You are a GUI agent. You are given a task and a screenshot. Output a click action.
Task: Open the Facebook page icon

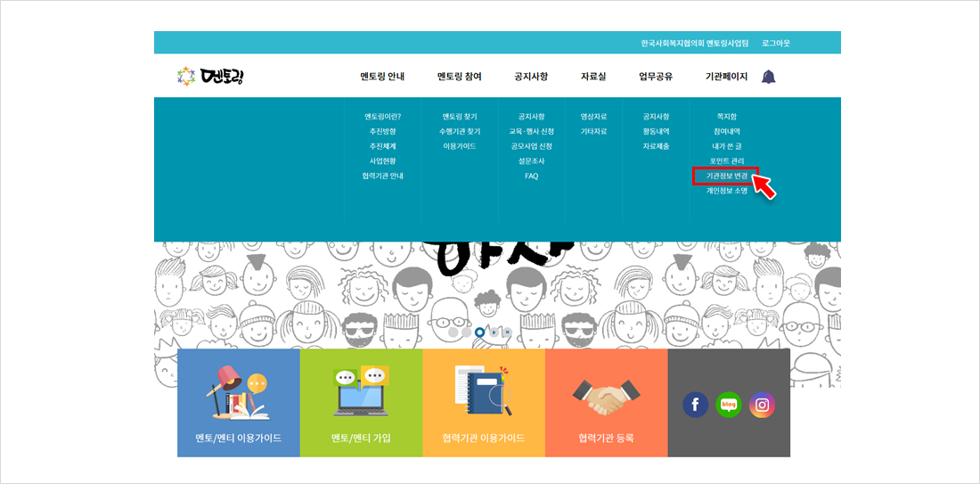(696, 405)
